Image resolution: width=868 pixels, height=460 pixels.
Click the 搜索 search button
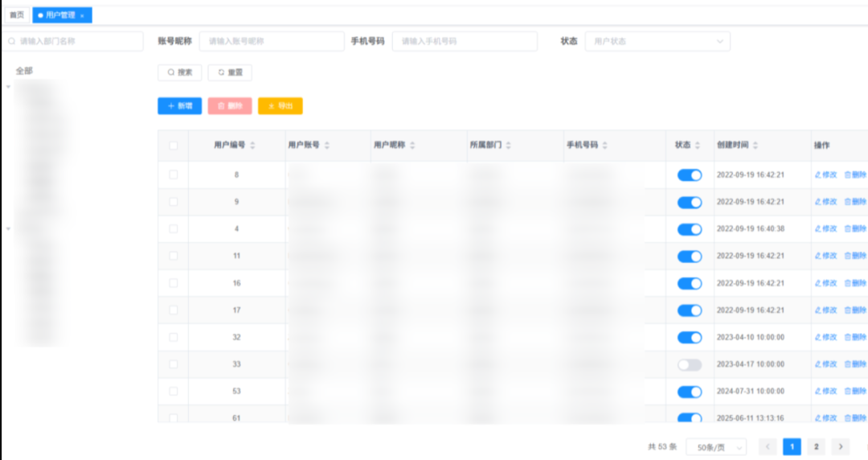point(180,72)
